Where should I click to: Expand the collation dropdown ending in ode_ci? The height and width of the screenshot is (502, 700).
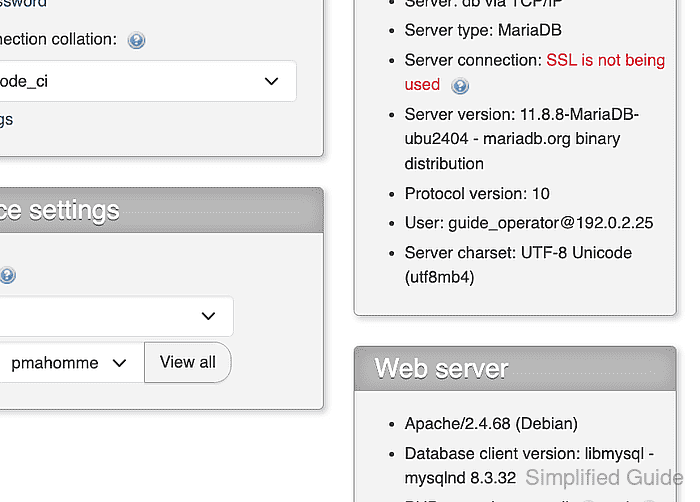pos(148,81)
